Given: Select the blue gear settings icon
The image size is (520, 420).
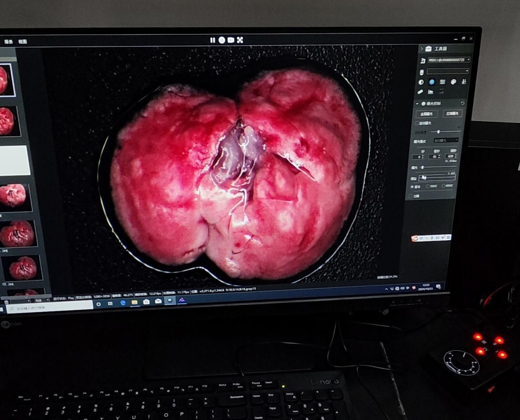Looking at the screenshot, I should [432, 82].
